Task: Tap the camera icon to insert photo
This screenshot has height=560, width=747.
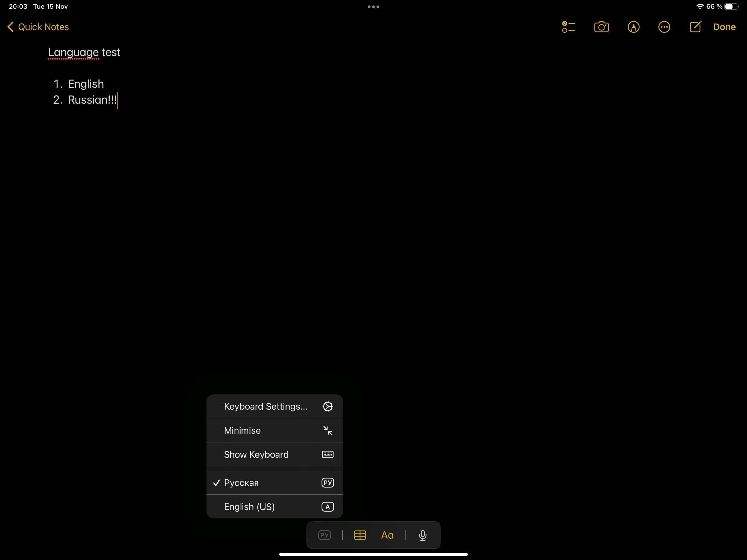Action: coord(601,27)
